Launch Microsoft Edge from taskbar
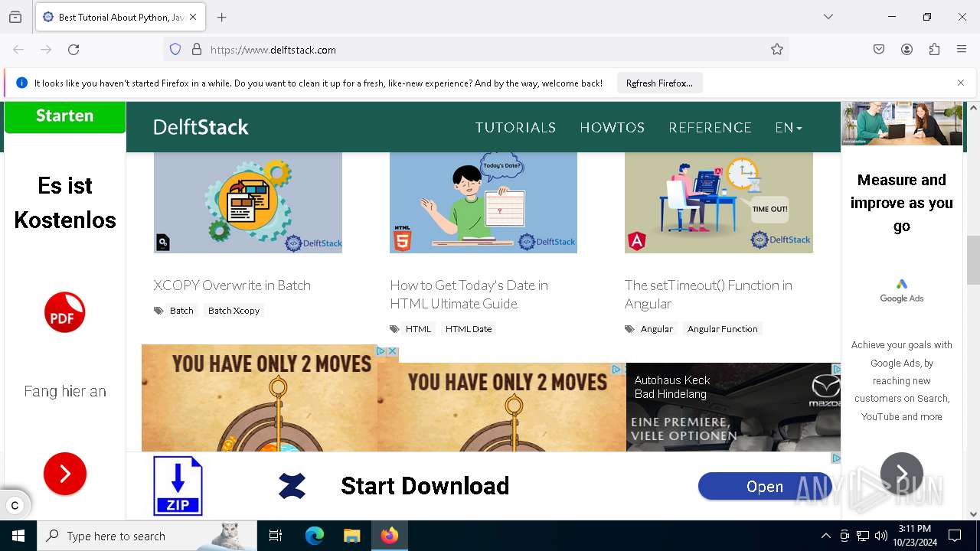Image resolution: width=980 pixels, height=551 pixels. (315, 536)
